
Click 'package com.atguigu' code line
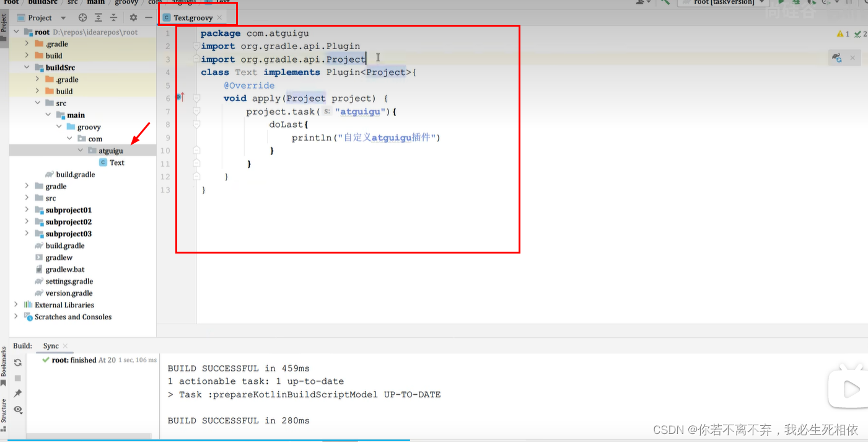[255, 33]
